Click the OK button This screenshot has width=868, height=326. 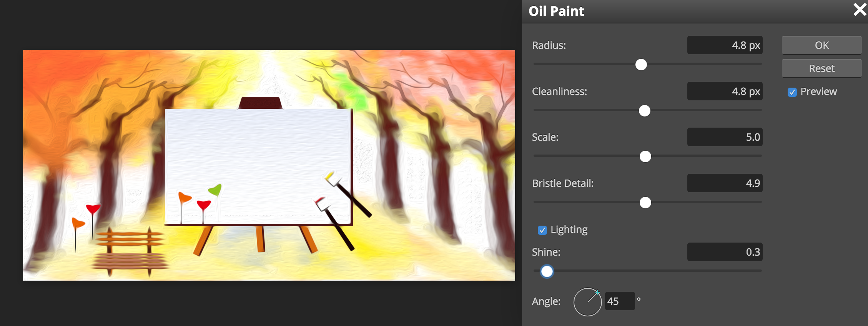coord(821,45)
